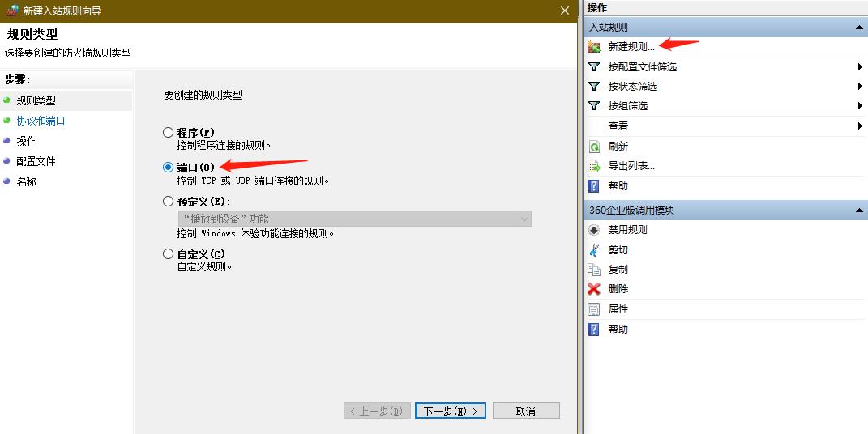This screenshot has height=434, width=868.
Task: Click the red Delete (删除) icon
Action: coord(594,289)
